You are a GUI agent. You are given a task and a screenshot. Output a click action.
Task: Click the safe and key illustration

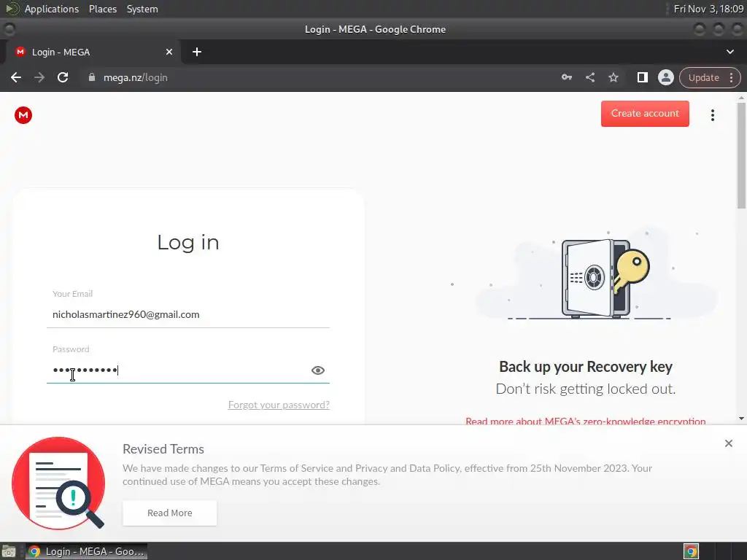[x=605, y=279]
